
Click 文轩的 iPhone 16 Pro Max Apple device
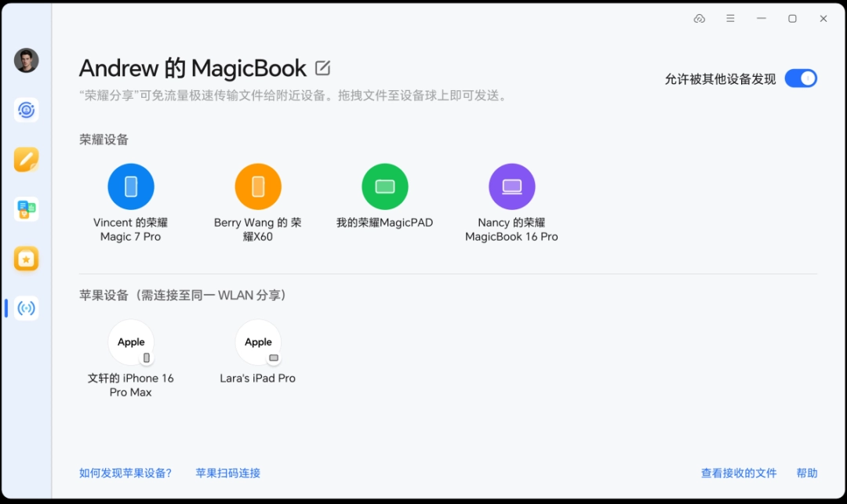[x=131, y=343]
